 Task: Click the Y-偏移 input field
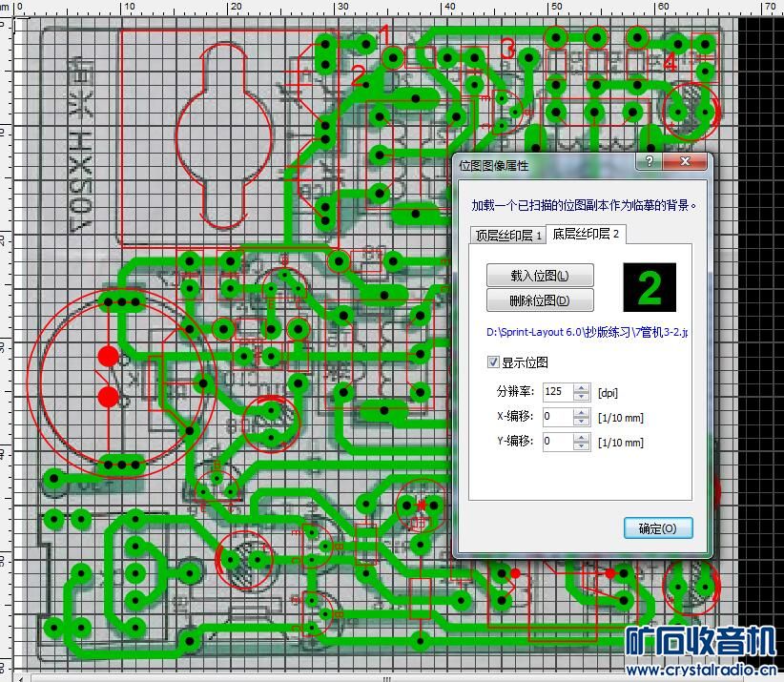(x=558, y=442)
